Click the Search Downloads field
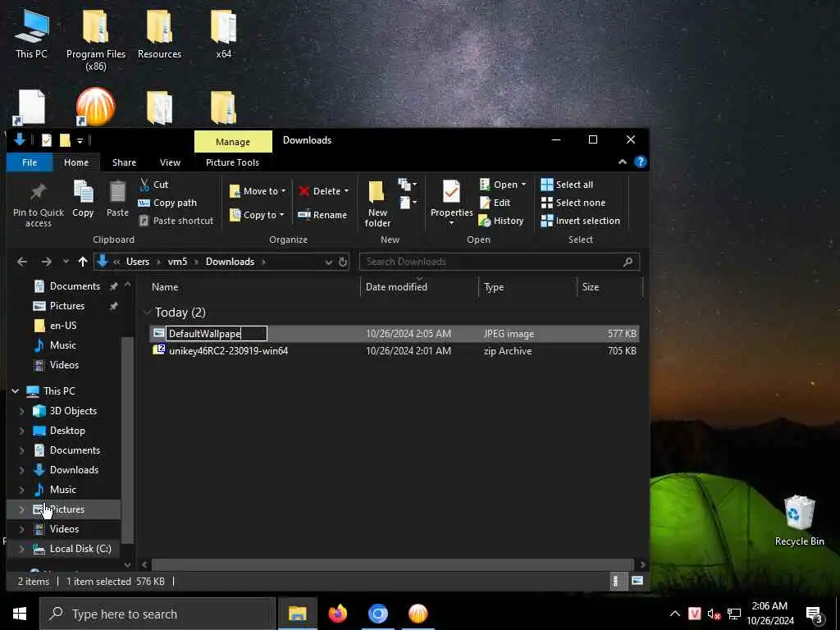Viewport: 840px width, 630px height. coord(500,262)
